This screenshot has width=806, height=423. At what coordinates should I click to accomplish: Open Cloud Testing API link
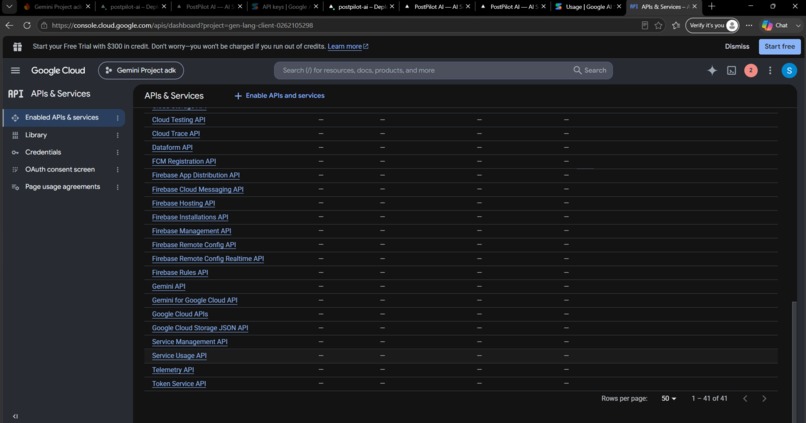tap(178, 120)
